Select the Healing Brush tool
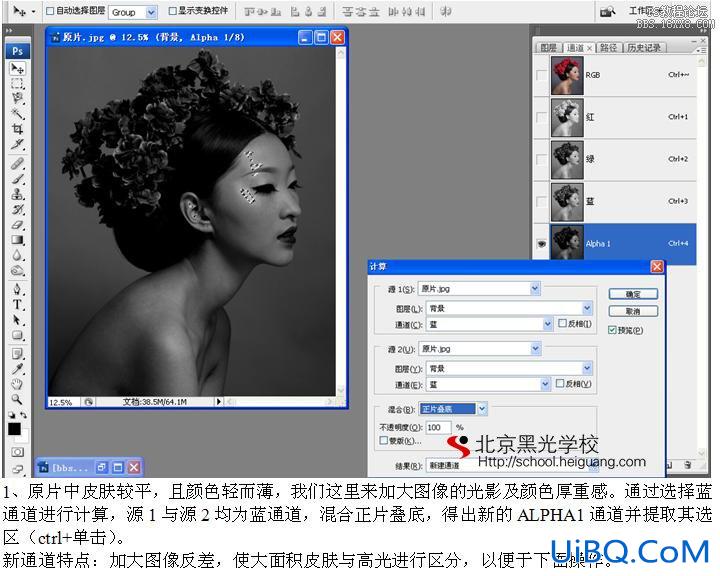This screenshot has height=576, width=720. [x=17, y=164]
